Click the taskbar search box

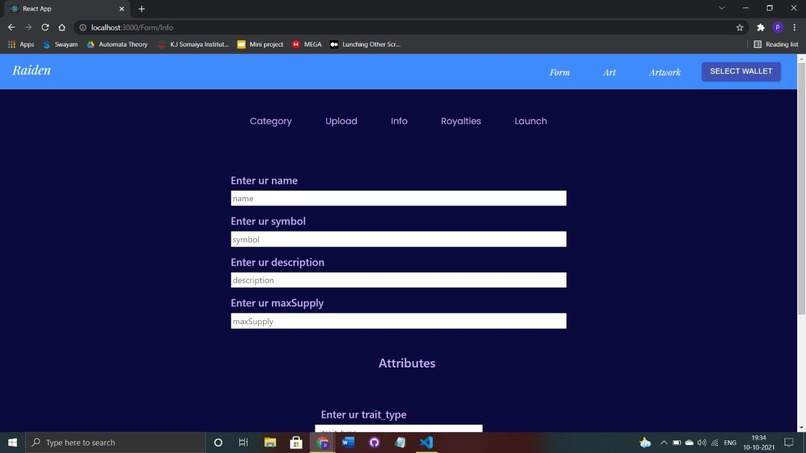115,442
